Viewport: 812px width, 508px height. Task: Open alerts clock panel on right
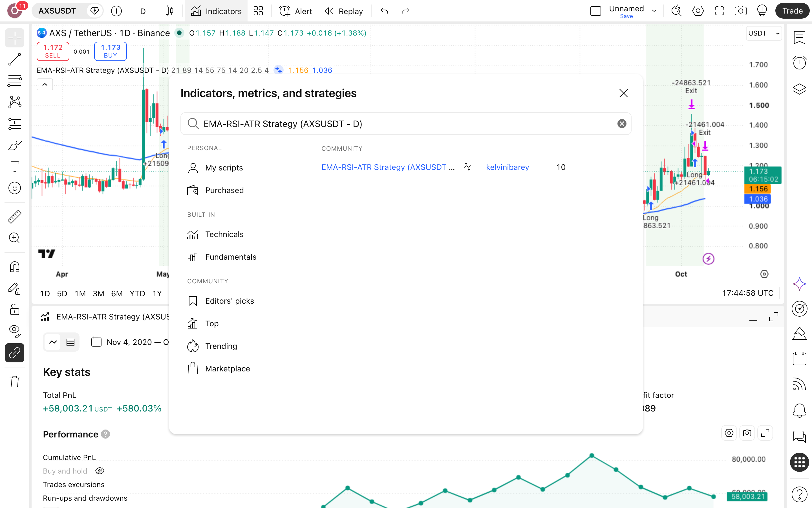799,63
